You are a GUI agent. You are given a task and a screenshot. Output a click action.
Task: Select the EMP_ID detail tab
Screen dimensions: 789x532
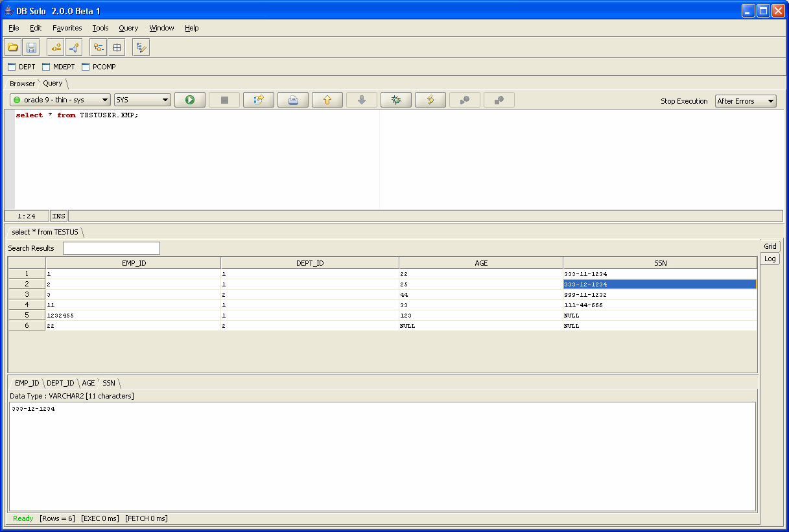[x=27, y=383]
